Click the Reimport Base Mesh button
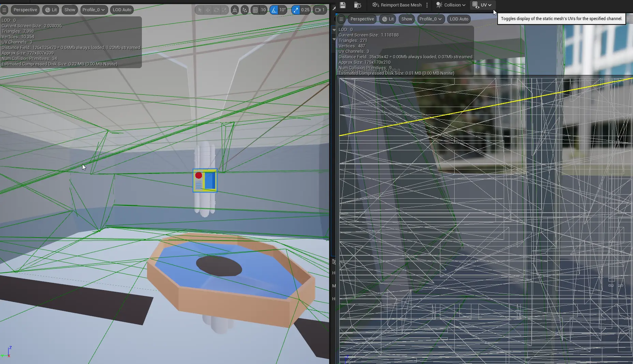 click(397, 5)
